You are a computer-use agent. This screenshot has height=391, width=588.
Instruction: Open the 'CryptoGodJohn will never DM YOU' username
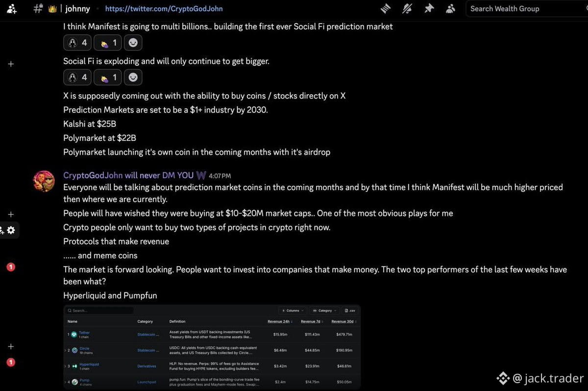point(128,175)
